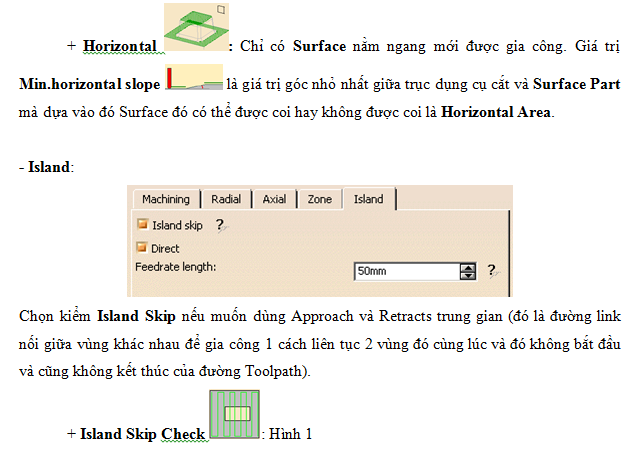The height and width of the screenshot is (456, 630).
Task: Click the Feedrate length input field
Action: point(405,271)
